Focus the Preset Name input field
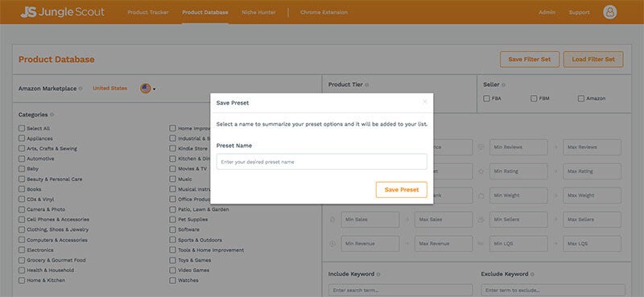This screenshot has width=644, height=297. pos(321,162)
